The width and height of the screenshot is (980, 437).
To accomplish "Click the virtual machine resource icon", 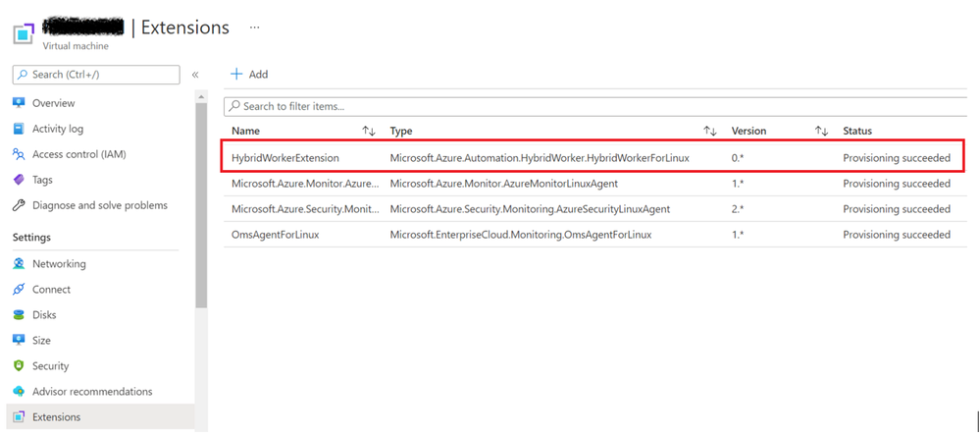I will [x=24, y=33].
